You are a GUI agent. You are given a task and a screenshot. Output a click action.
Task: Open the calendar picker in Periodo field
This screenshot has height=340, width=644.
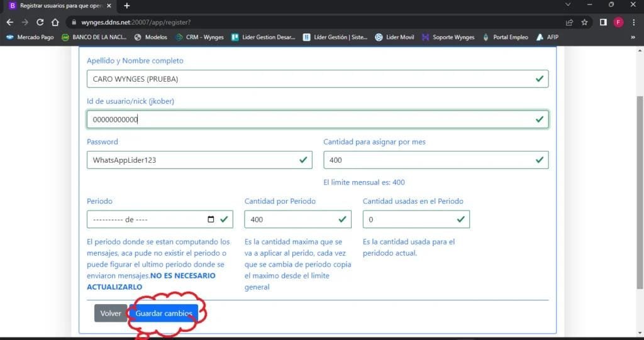tap(211, 219)
